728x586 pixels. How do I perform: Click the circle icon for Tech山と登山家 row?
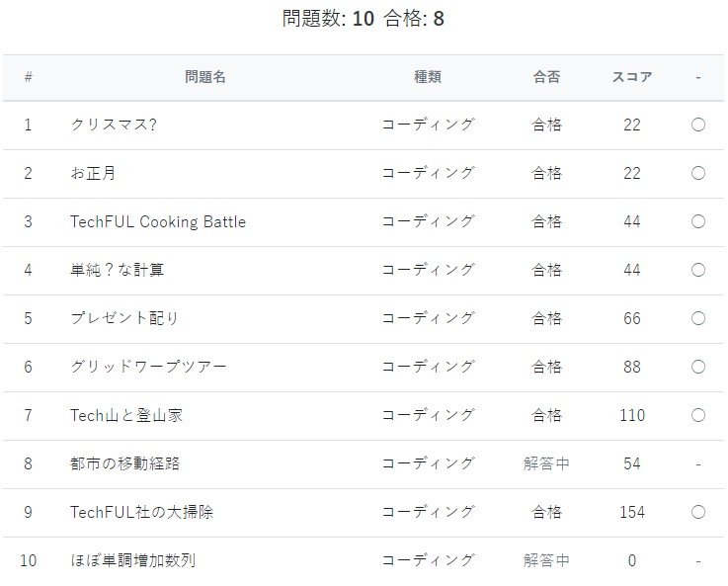(698, 415)
